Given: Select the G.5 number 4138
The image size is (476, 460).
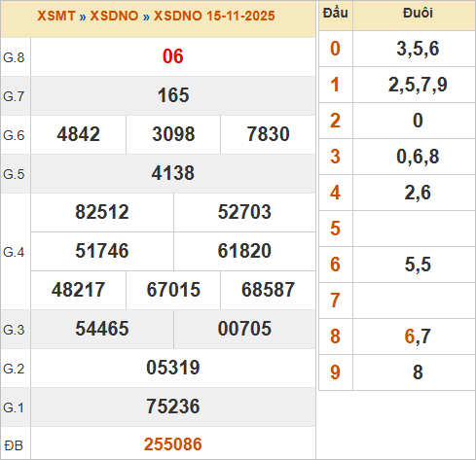Looking at the screenshot, I should point(173,173).
